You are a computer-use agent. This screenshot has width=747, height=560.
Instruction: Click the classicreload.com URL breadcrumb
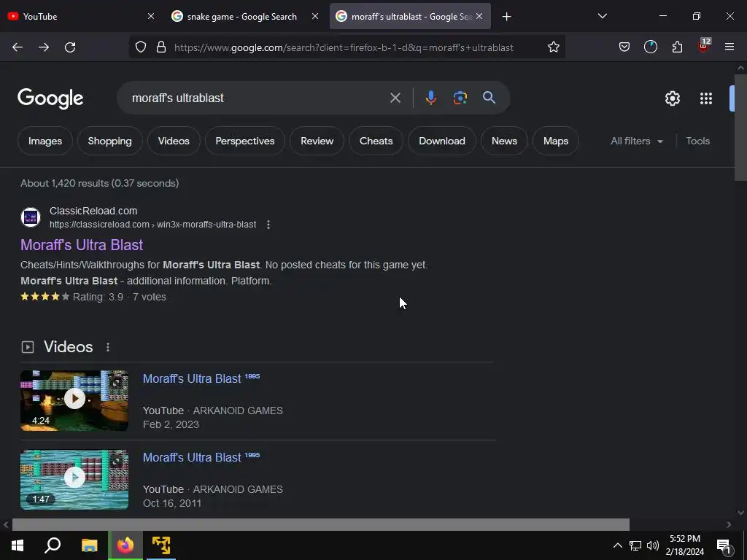point(153,225)
